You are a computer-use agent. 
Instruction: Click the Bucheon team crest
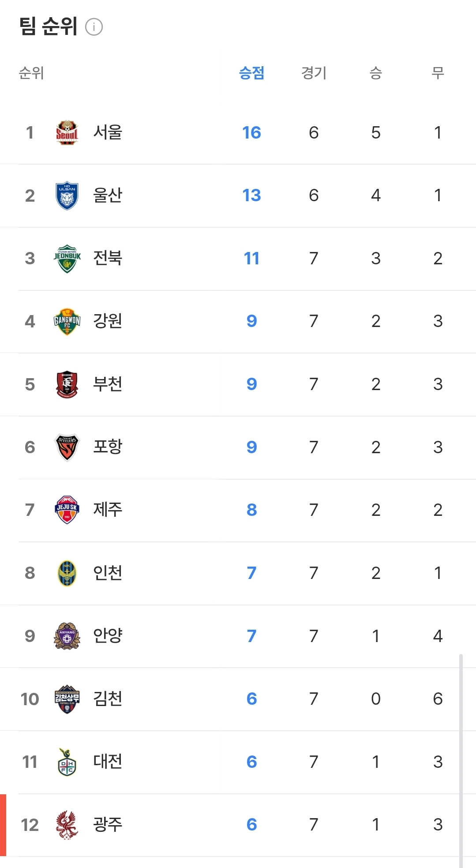[x=67, y=384]
